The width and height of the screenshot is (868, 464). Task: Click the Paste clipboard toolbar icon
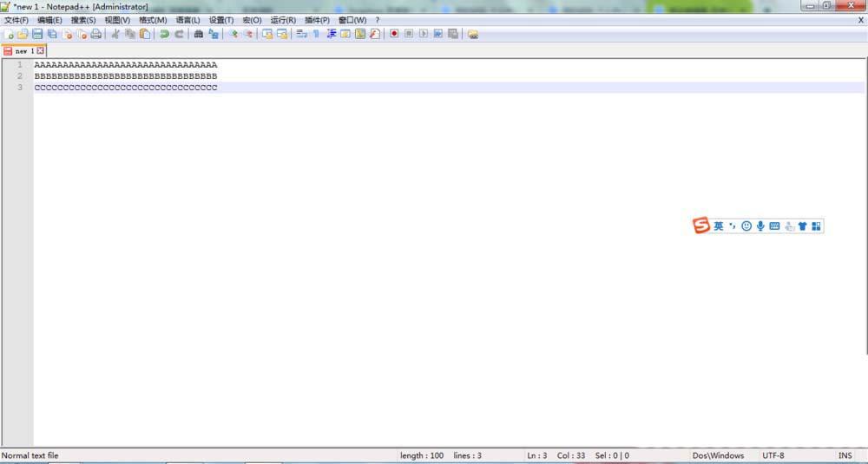point(145,34)
